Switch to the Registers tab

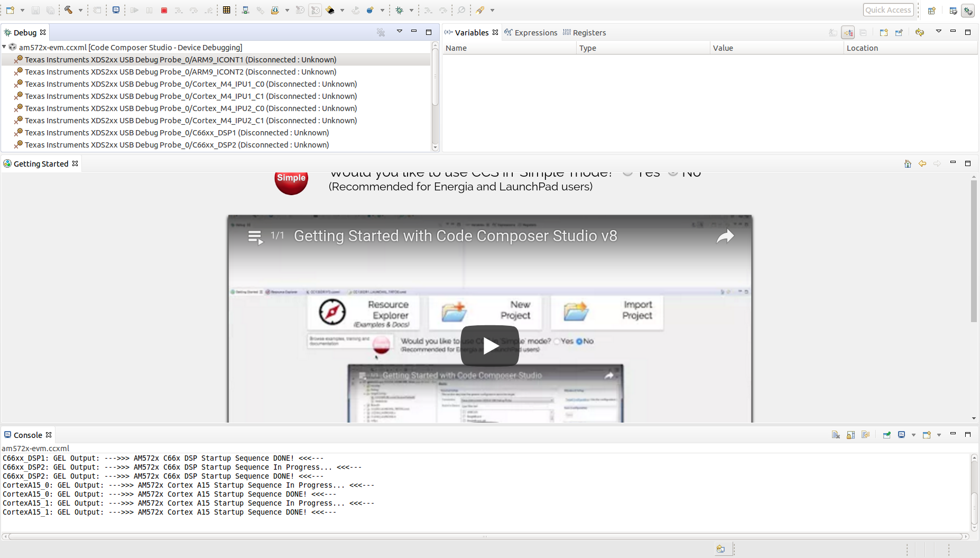(585, 33)
